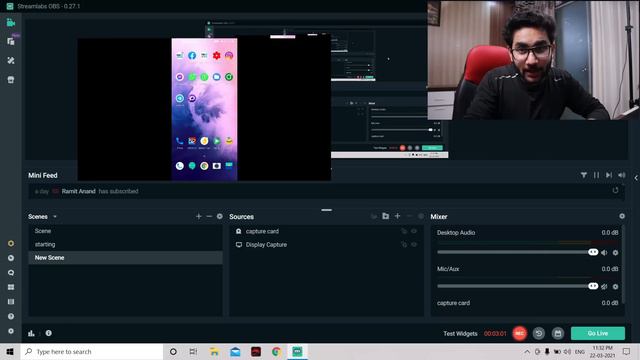
Task: Skip current alert in Mini Feed
Action: (609, 175)
